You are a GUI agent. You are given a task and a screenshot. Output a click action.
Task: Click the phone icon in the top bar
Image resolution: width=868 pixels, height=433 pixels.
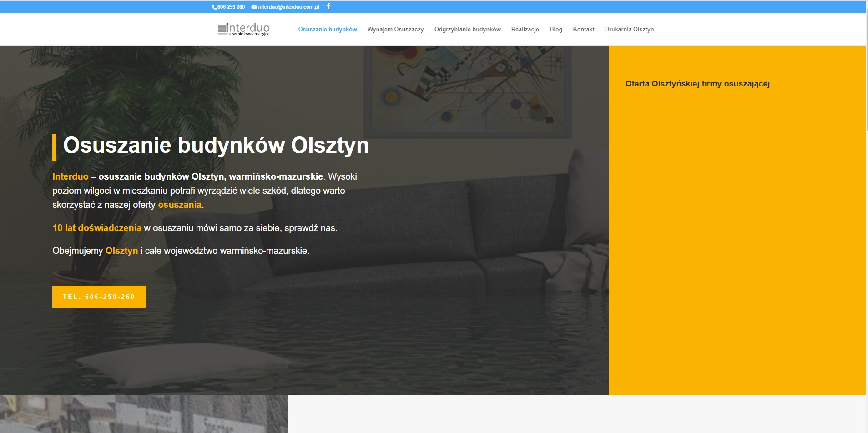pyautogui.click(x=214, y=7)
